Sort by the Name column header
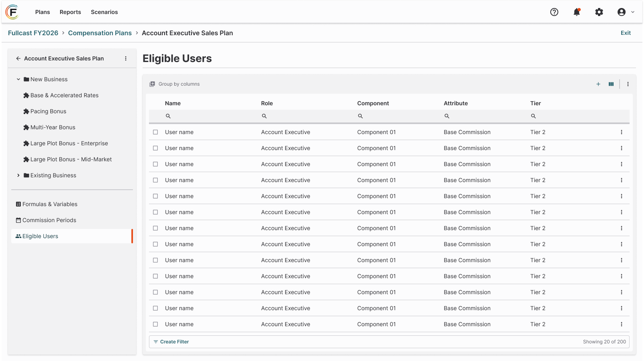The image size is (644, 361). 173,103
